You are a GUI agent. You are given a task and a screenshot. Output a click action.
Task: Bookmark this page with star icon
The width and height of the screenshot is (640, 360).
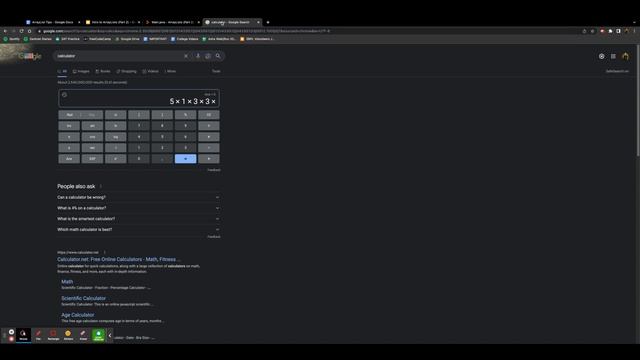(x=592, y=31)
